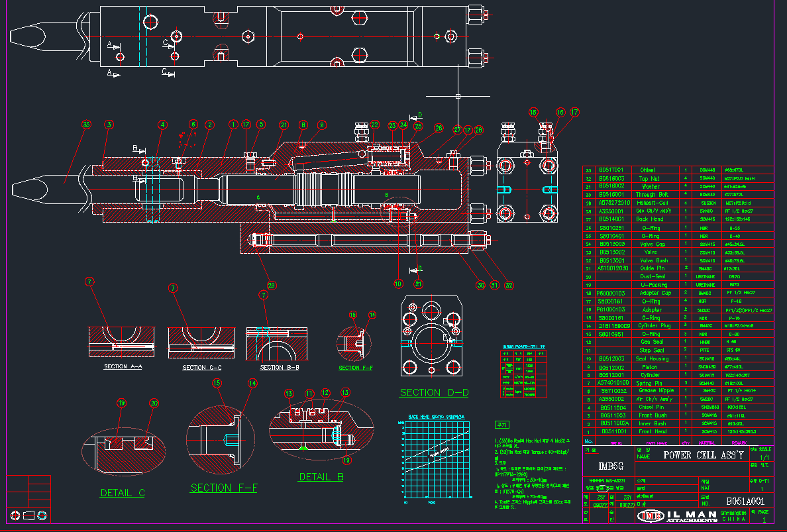The height and width of the screenshot is (532, 787).
Task: Select the Front Bush part name
Action: point(653,415)
